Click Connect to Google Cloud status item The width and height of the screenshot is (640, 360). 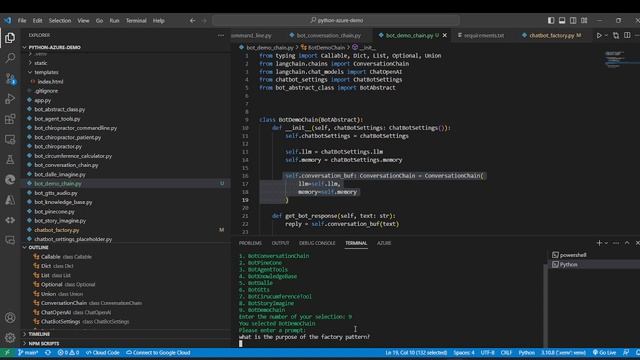[x=158, y=353]
